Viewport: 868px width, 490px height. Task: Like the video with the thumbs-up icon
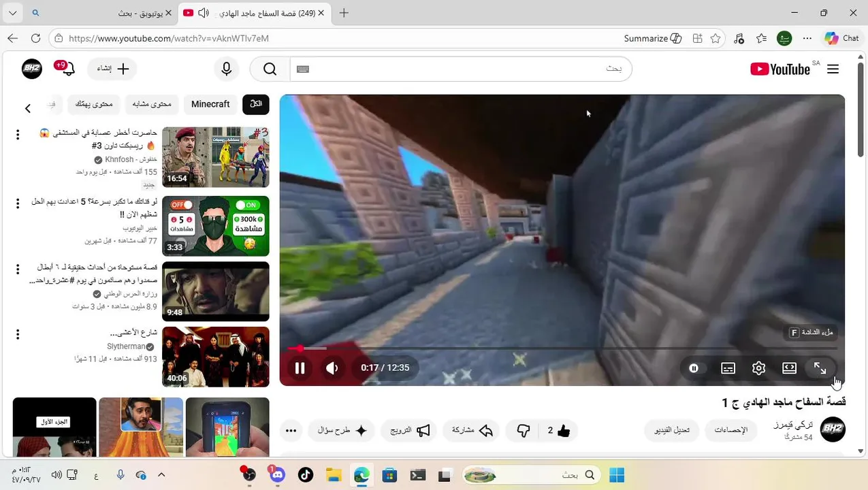pos(564,430)
